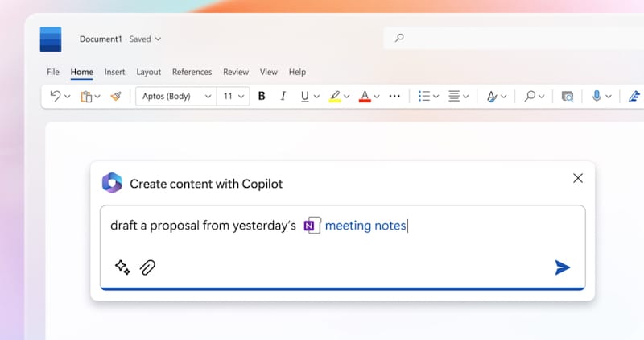Toggle italic formatting
The height and width of the screenshot is (340, 644).
click(x=283, y=96)
